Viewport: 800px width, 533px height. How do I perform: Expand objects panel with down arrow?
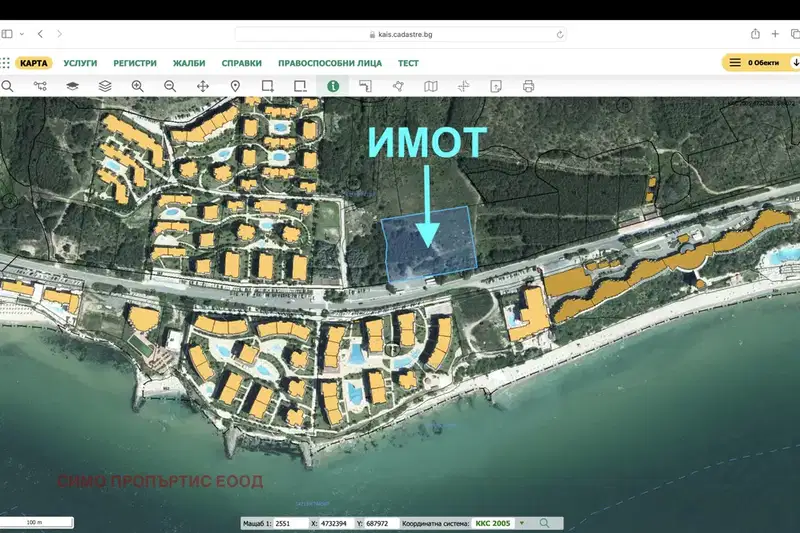click(795, 63)
